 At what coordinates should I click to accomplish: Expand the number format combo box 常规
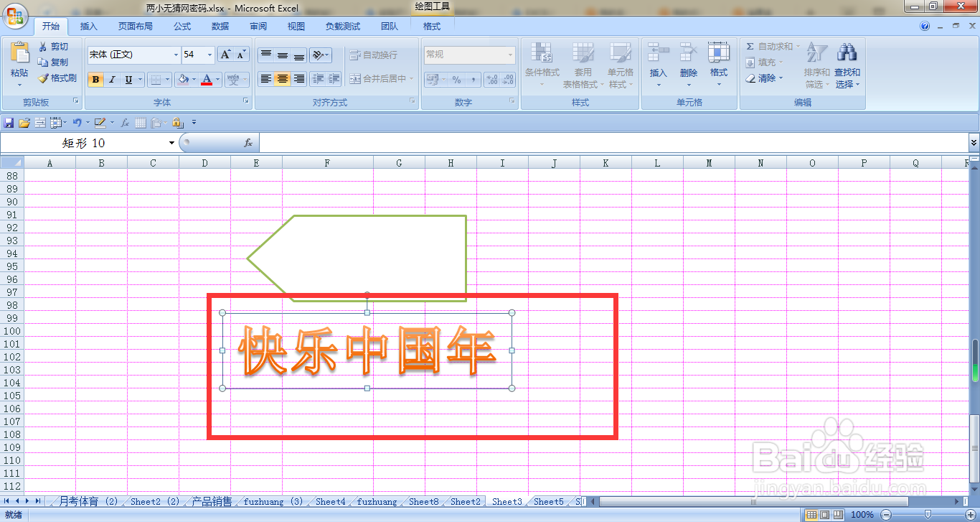click(x=512, y=54)
